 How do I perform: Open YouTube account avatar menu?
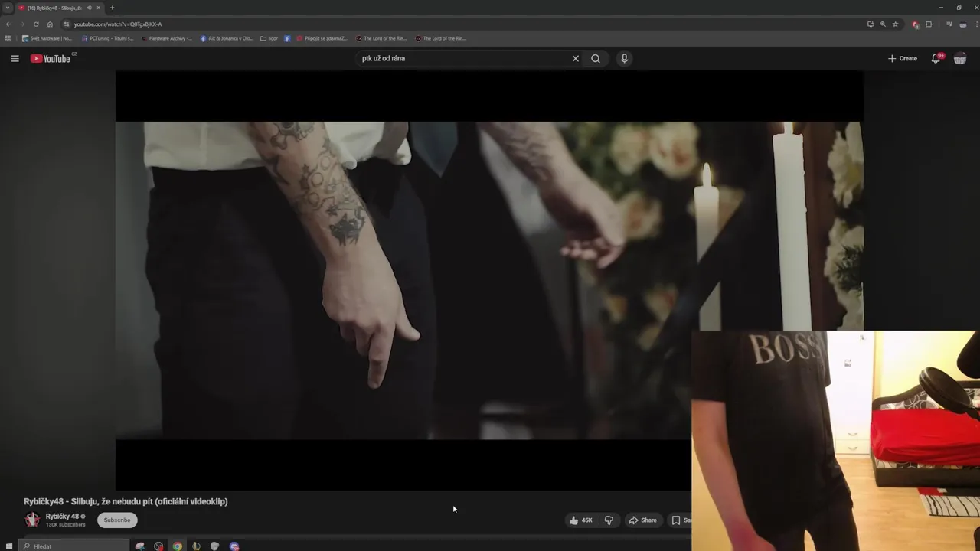coord(960,58)
